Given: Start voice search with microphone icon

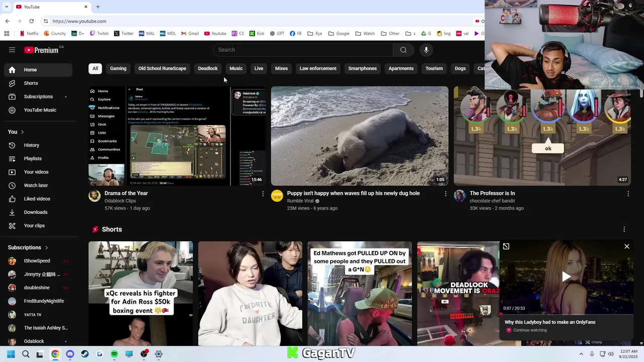Looking at the screenshot, I should 426,50.
